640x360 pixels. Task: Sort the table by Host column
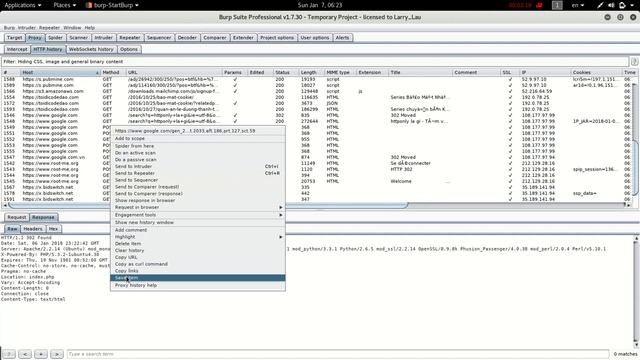[60, 72]
